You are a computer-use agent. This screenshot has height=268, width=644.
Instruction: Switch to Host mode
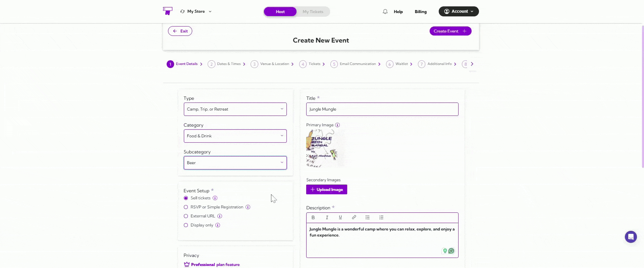point(280,12)
